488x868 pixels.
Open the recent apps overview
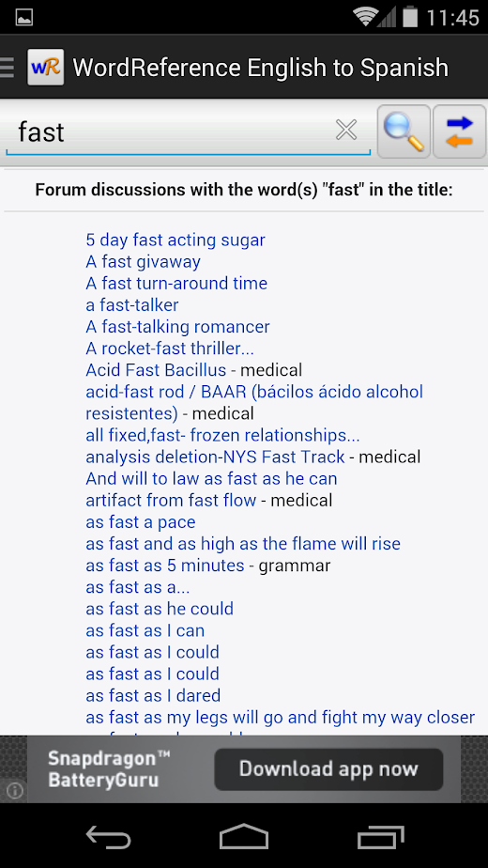(x=380, y=836)
